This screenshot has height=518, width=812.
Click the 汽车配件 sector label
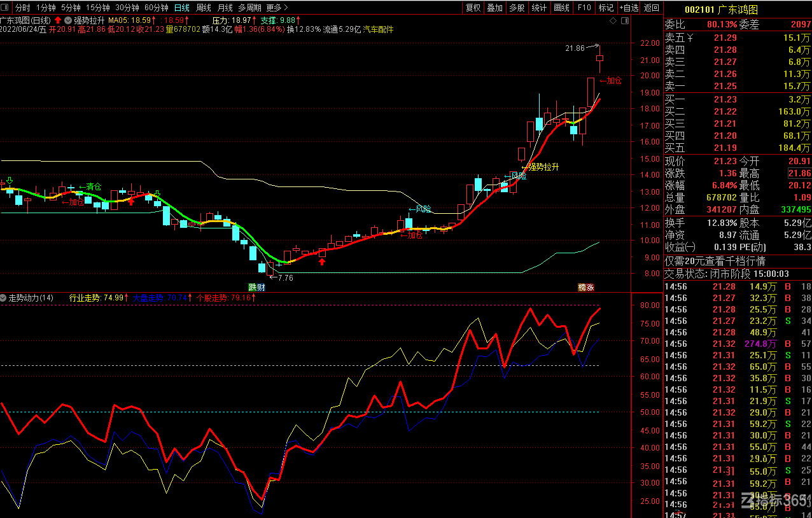[378, 29]
